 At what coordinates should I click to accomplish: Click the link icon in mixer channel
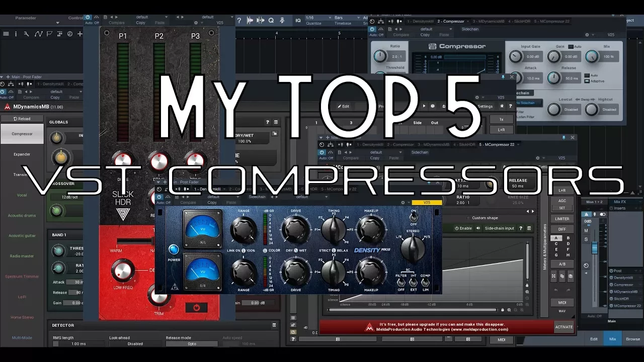pos(603,214)
